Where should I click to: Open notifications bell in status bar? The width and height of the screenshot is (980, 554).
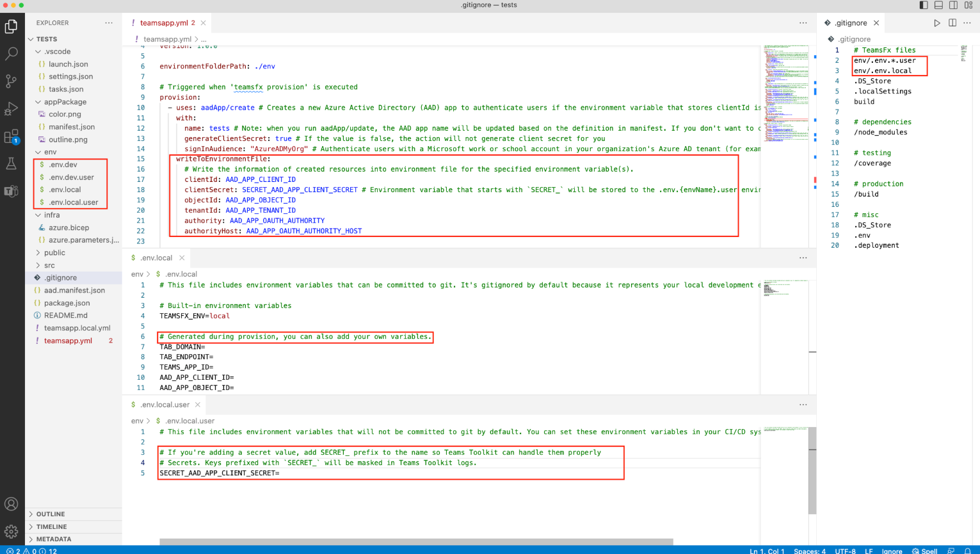(x=968, y=550)
